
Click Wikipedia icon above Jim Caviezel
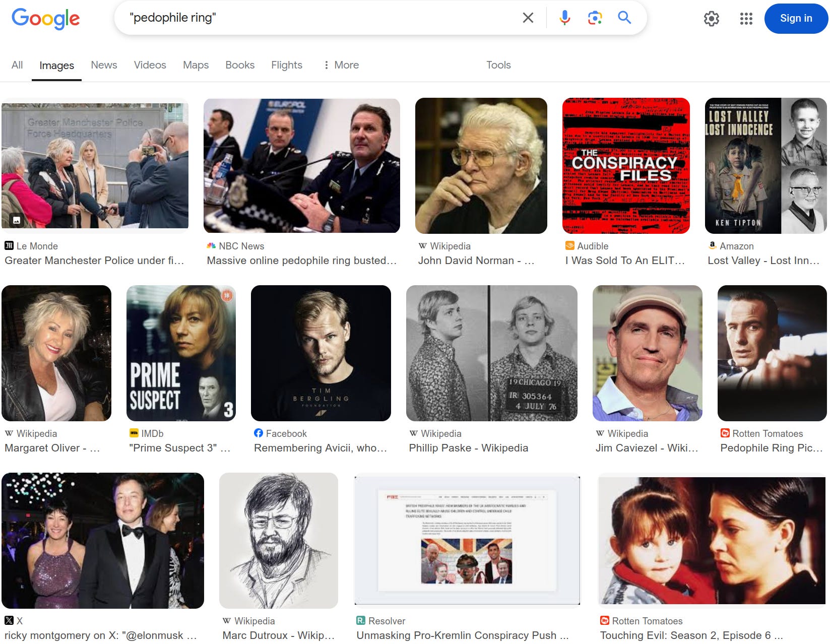point(600,433)
